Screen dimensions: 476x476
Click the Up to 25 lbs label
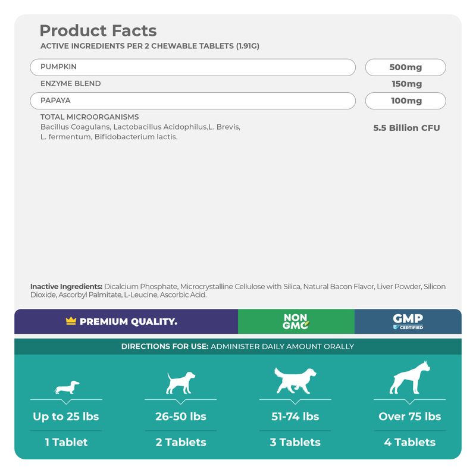click(x=66, y=416)
